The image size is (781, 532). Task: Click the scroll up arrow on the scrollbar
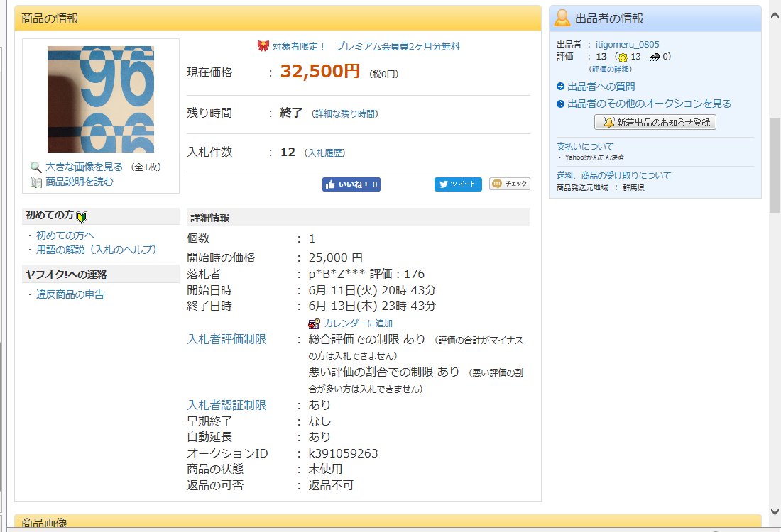[775, 16]
